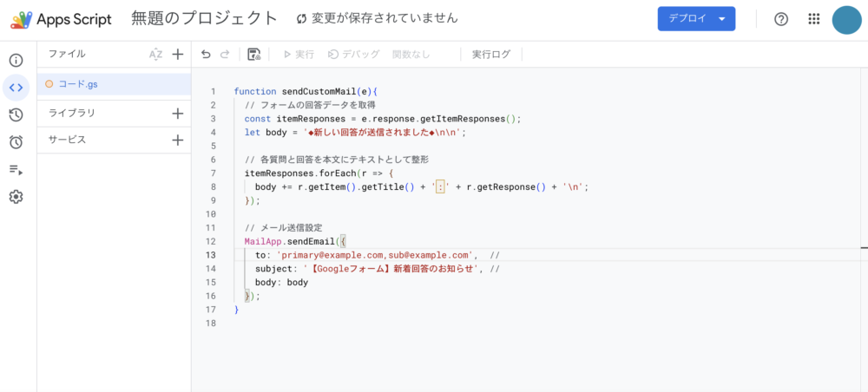Screen dimensions: 868x392
Task: Add a new file with plus icon
Action: click(177, 54)
